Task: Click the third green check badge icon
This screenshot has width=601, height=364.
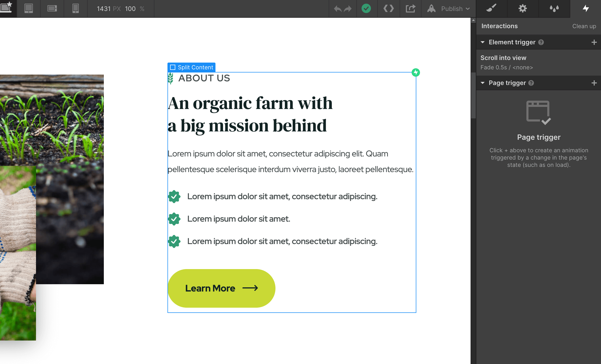Action: tap(174, 241)
